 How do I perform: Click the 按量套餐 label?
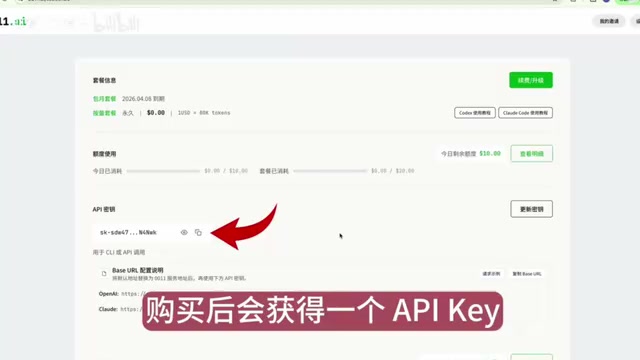(104, 113)
